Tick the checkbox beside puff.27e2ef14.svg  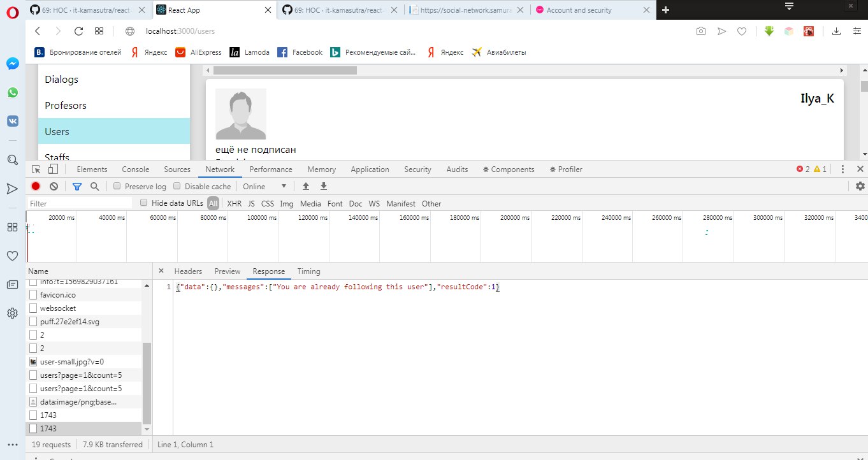33,322
